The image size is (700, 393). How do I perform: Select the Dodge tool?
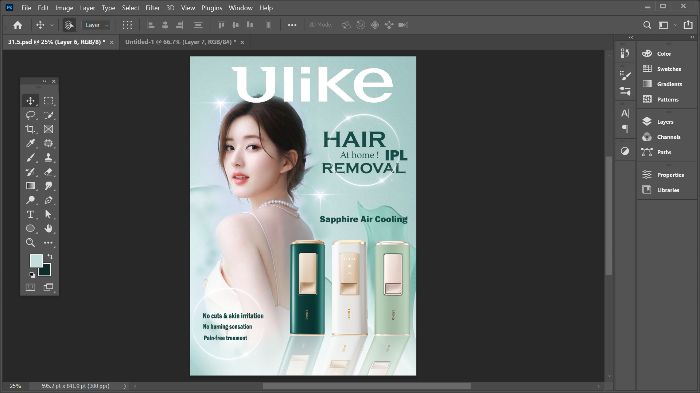pyautogui.click(x=30, y=200)
